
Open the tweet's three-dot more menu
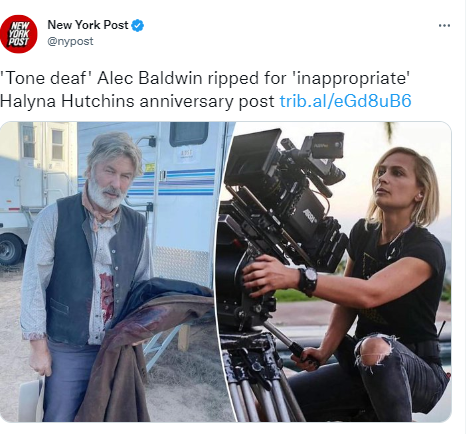coord(444,26)
